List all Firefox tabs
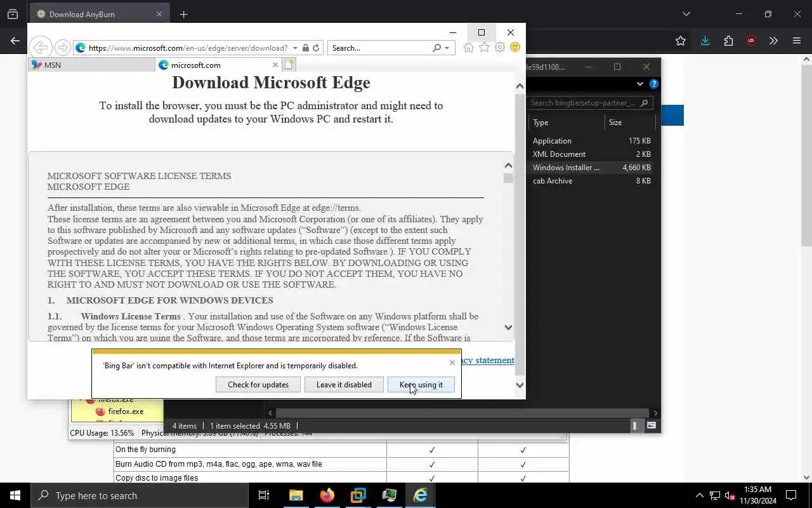Viewport: 812px width, 508px height. pyautogui.click(x=686, y=14)
